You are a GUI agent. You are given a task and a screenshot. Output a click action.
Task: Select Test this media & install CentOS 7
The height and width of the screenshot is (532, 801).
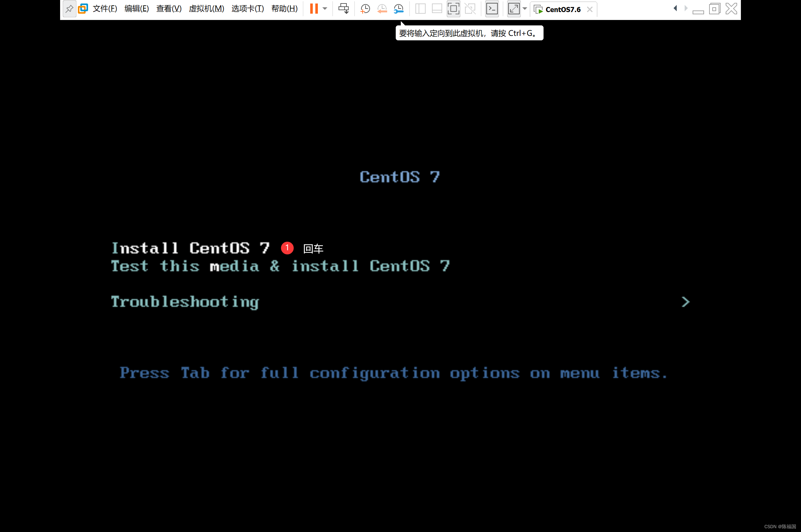coord(280,266)
